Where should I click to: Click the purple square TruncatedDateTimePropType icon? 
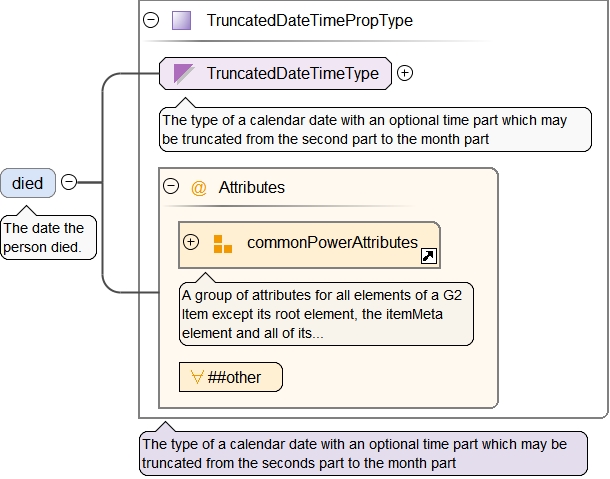[181, 20]
